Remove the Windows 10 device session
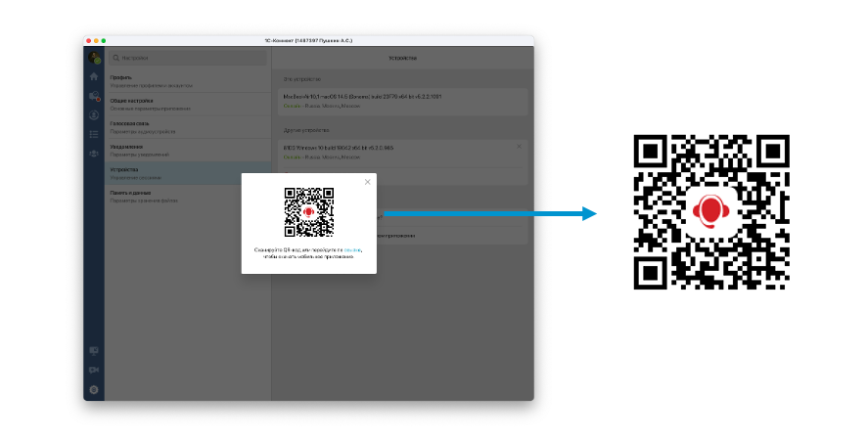Screen dimensions: 868x447 (x=519, y=147)
